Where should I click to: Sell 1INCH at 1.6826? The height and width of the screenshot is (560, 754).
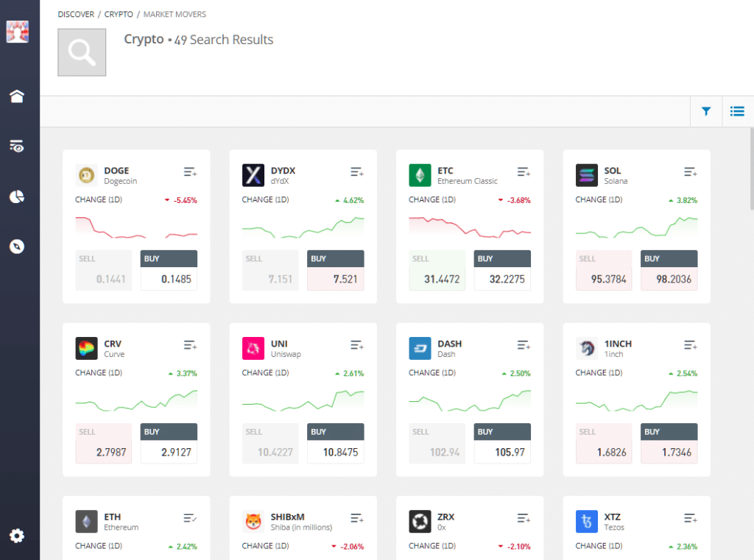point(604,443)
